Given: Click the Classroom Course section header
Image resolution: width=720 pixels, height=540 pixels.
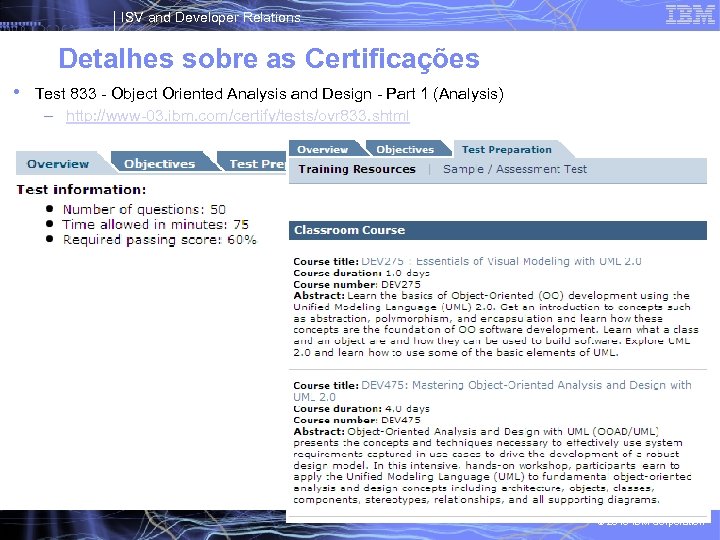Looking at the screenshot, I should [498, 230].
